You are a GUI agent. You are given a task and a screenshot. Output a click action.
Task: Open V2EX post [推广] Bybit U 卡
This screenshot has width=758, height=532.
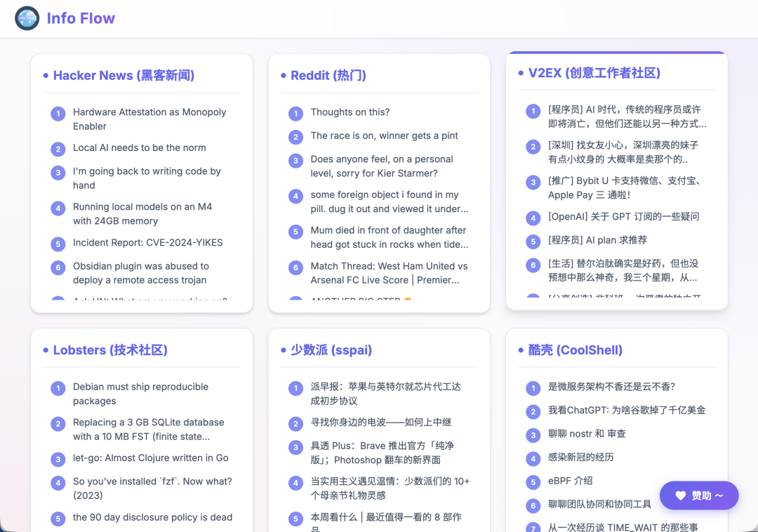[625, 188]
